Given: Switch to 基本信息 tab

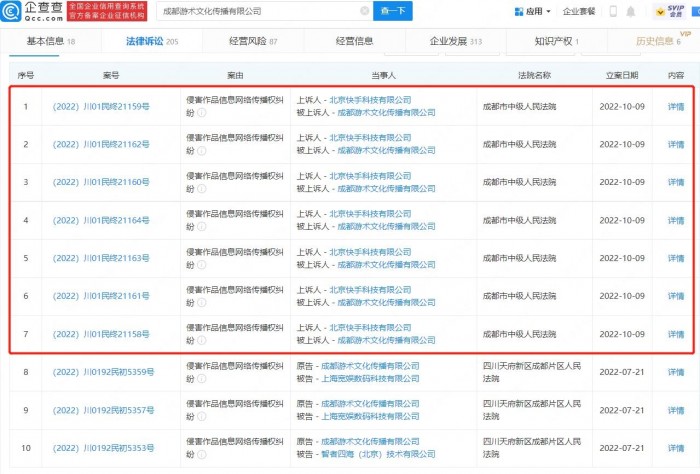Looking at the screenshot, I should coord(51,41).
